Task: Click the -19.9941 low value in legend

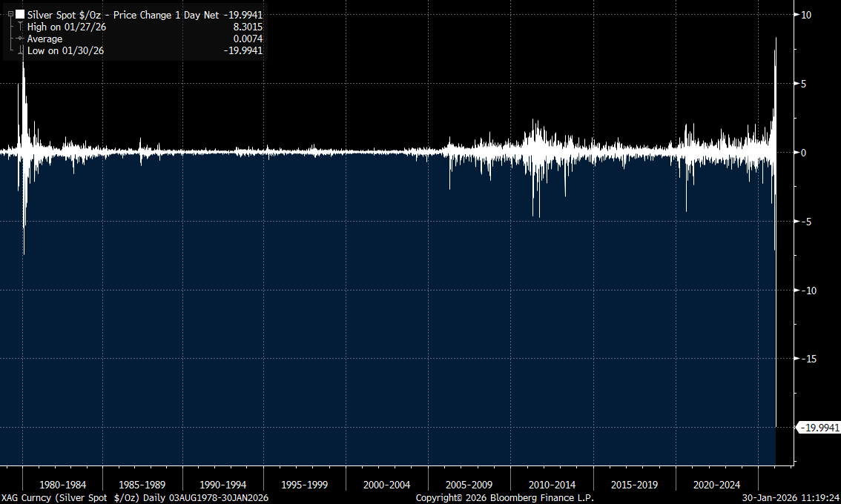Action: 243,50
